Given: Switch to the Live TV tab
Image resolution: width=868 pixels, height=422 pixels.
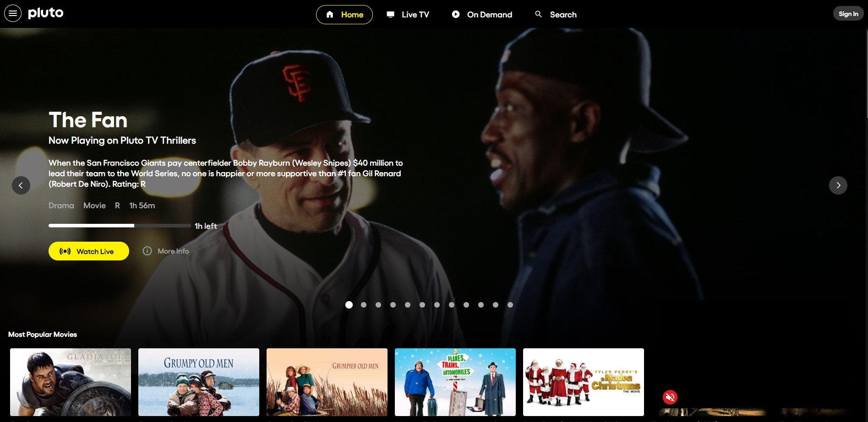Looking at the screenshot, I should pos(407,14).
